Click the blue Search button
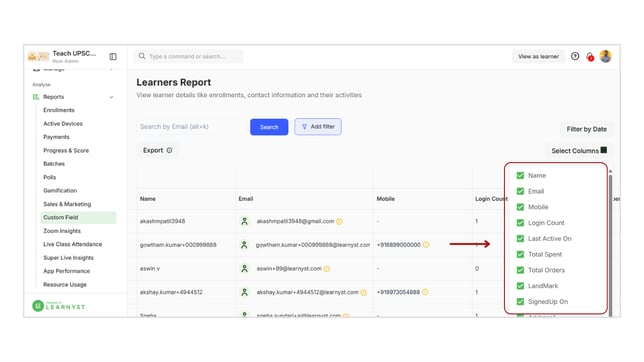The width and height of the screenshot is (644, 362). (x=269, y=127)
